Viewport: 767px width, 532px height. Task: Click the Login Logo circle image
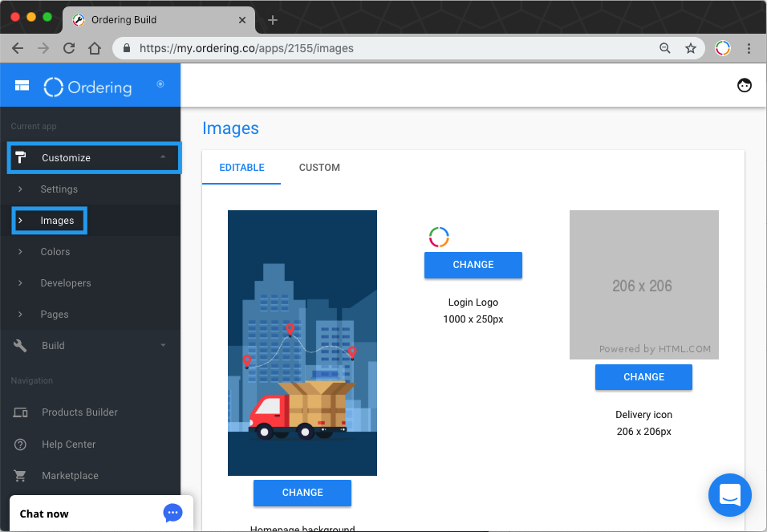[x=439, y=238]
